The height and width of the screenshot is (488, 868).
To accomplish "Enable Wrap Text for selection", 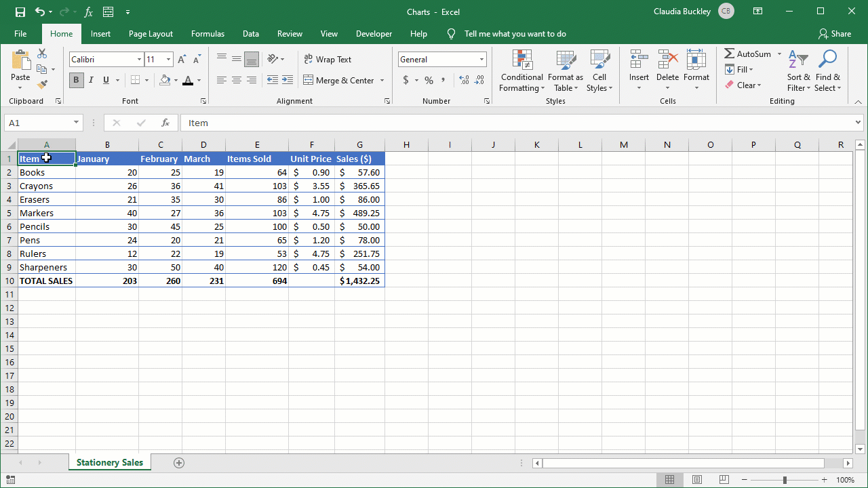I will 328,59.
